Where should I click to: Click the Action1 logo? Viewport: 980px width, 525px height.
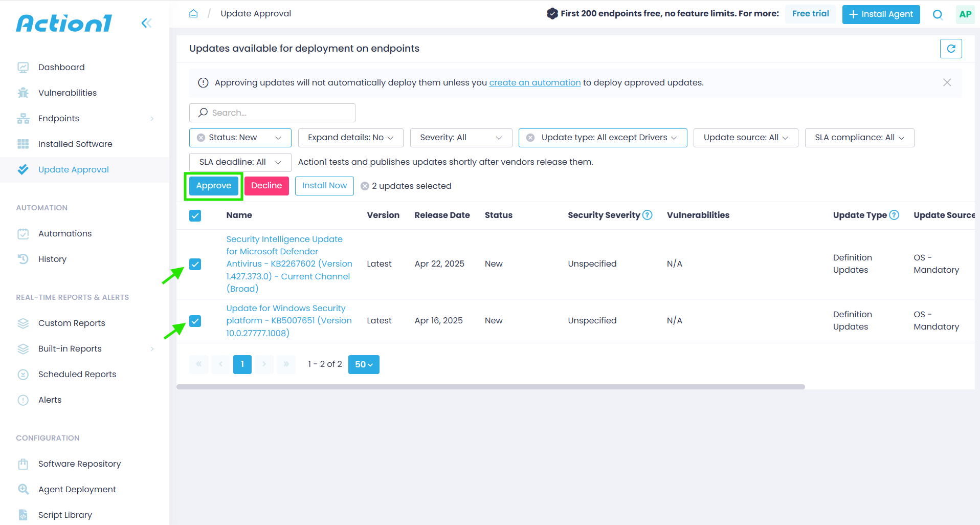click(x=64, y=23)
